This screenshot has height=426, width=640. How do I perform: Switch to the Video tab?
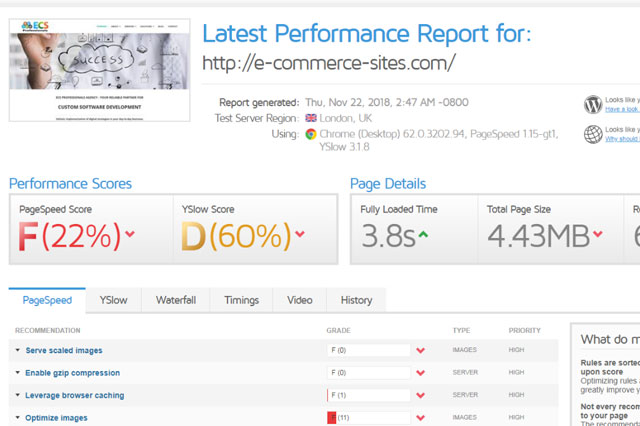pyautogui.click(x=300, y=300)
